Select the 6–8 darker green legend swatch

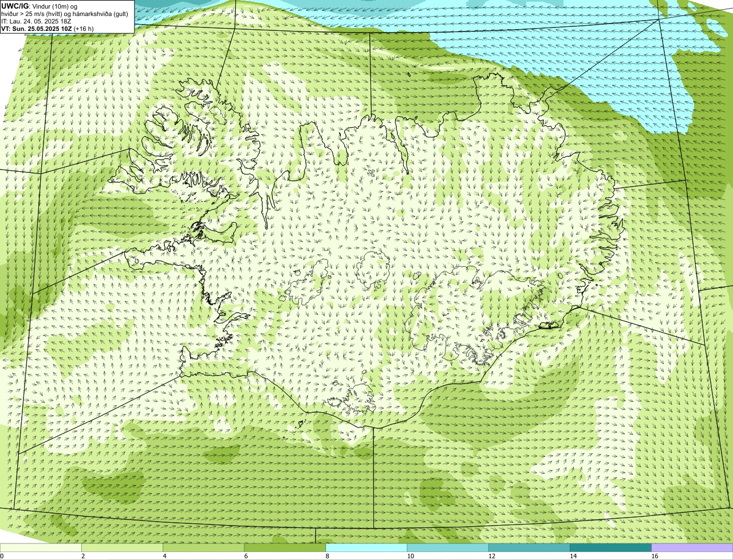coord(285,547)
